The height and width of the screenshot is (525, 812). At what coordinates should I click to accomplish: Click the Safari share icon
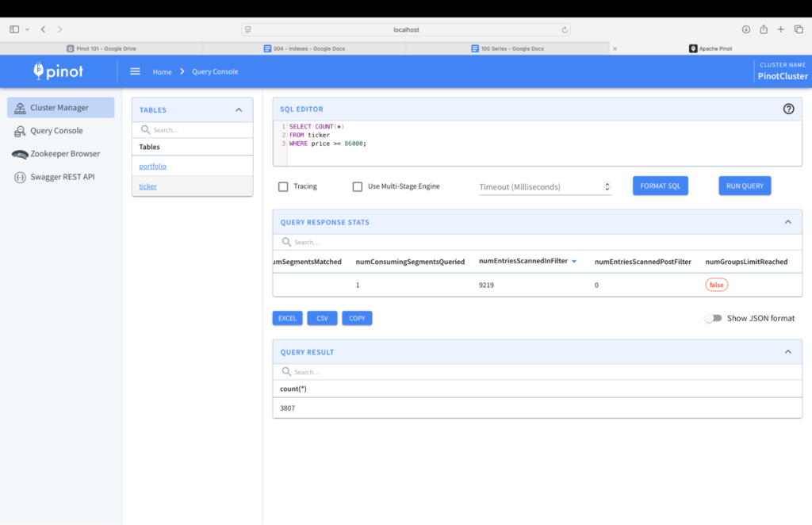pos(763,29)
